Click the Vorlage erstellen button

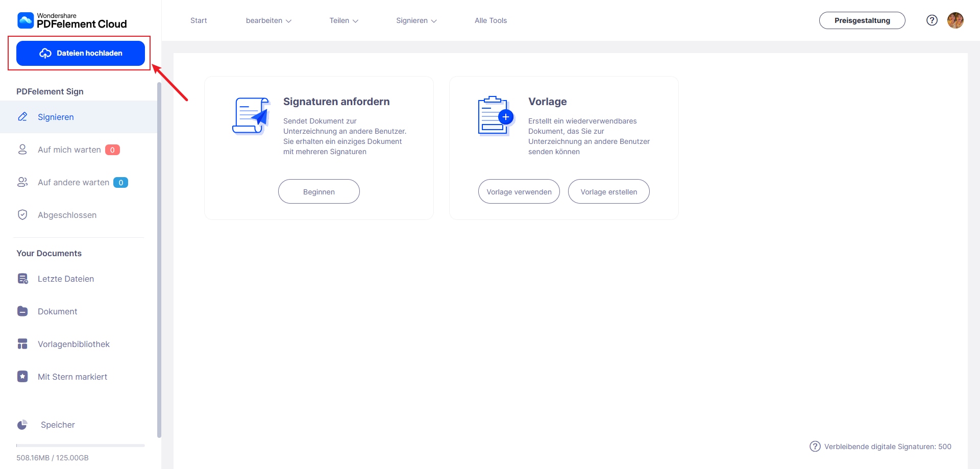tap(609, 191)
